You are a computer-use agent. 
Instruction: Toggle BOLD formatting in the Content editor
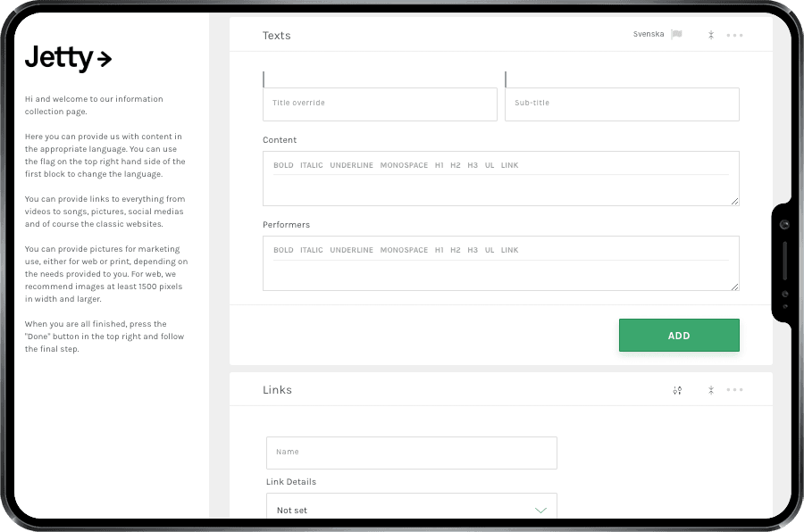(x=283, y=164)
